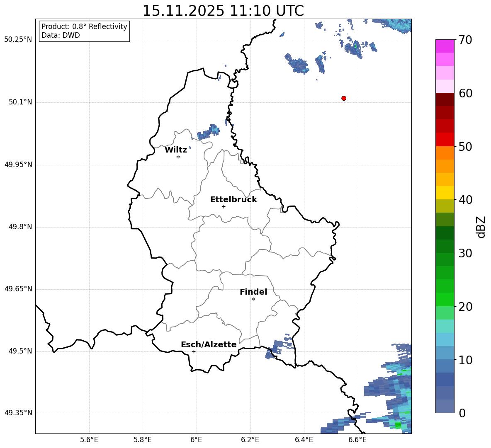
Task: Click the 70 label on the colorbar
Action: [465, 40]
